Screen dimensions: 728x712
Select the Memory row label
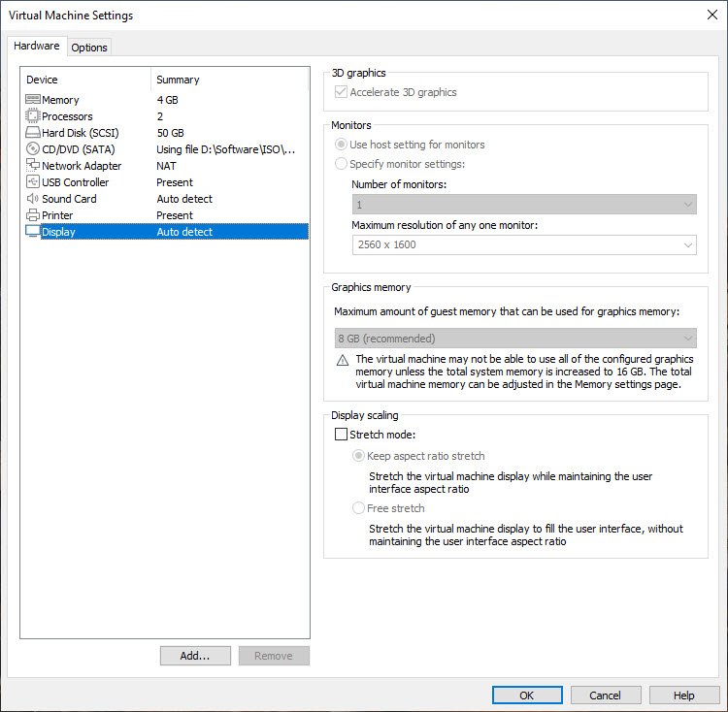click(x=60, y=100)
